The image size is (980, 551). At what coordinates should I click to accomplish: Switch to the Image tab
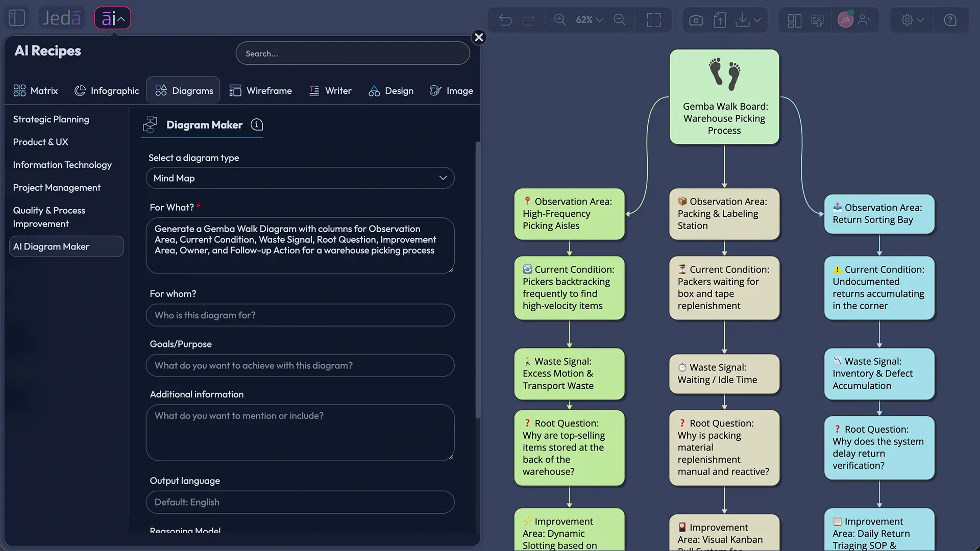point(451,91)
